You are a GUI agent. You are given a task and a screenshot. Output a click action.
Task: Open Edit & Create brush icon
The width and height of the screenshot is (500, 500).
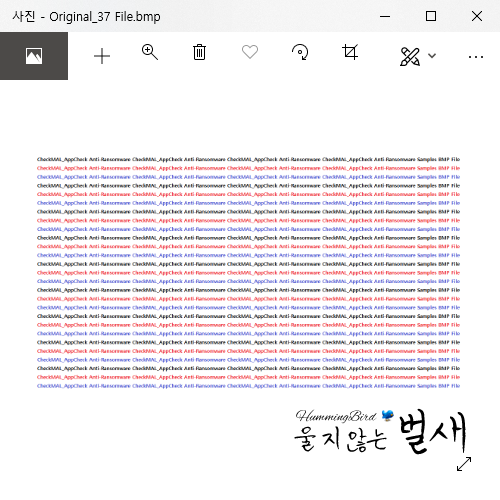(x=410, y=56)
